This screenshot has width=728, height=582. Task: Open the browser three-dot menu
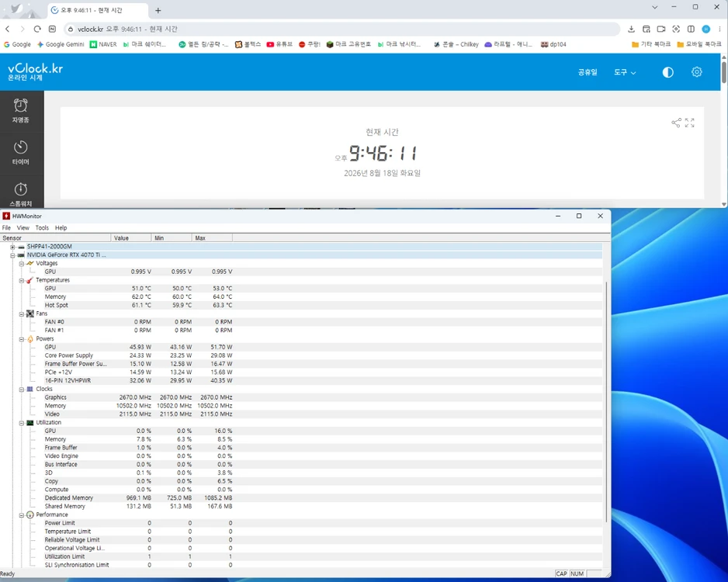719,29
